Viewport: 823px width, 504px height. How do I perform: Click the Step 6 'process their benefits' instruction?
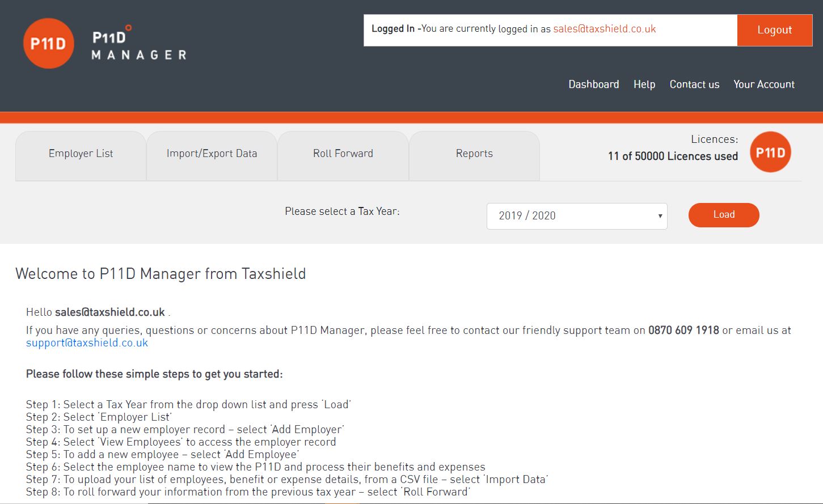coord(256,467)
